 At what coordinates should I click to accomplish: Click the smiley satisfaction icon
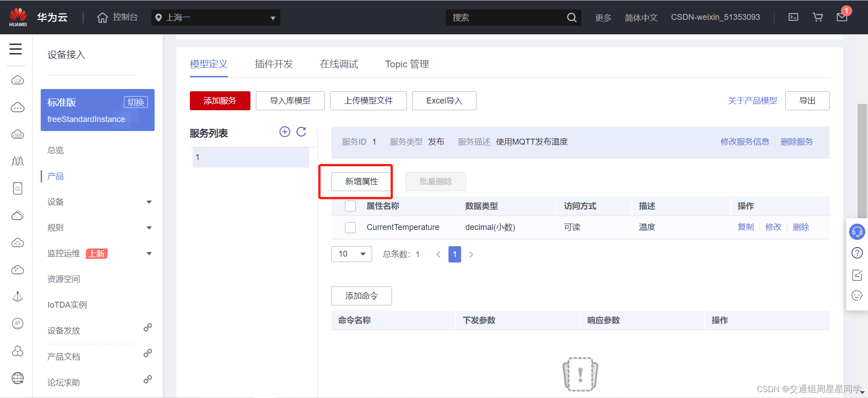pyautogui.click(x=857, y=295)
